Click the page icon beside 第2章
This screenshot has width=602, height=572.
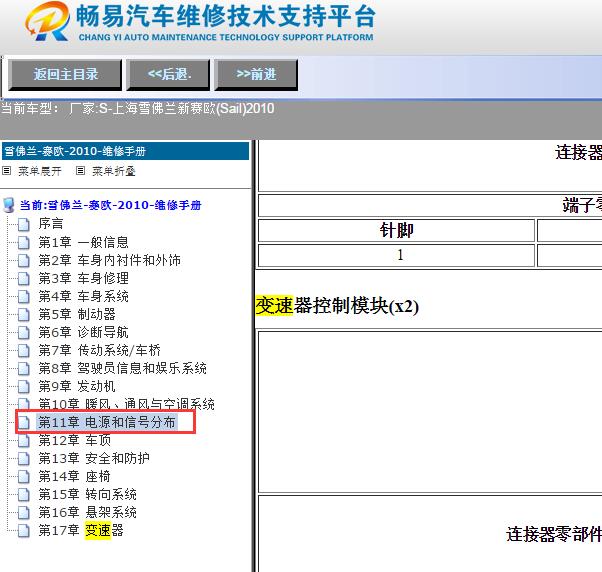pos(24,260)
